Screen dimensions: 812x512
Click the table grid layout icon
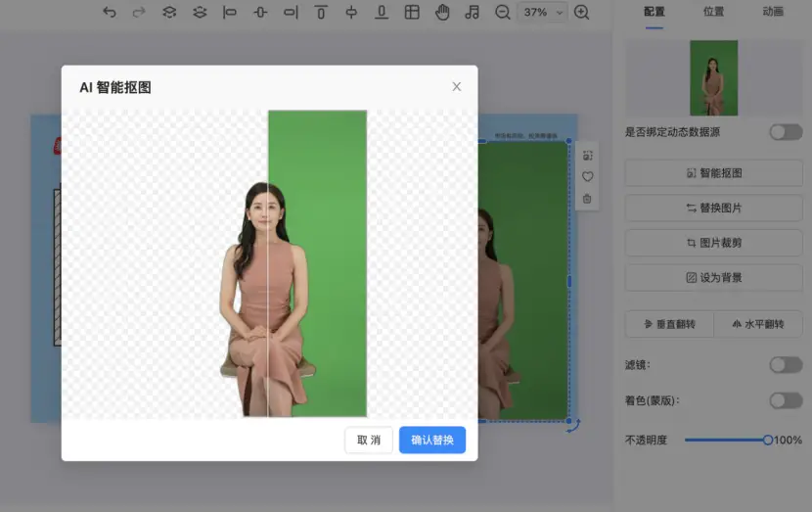coord(412,13)
